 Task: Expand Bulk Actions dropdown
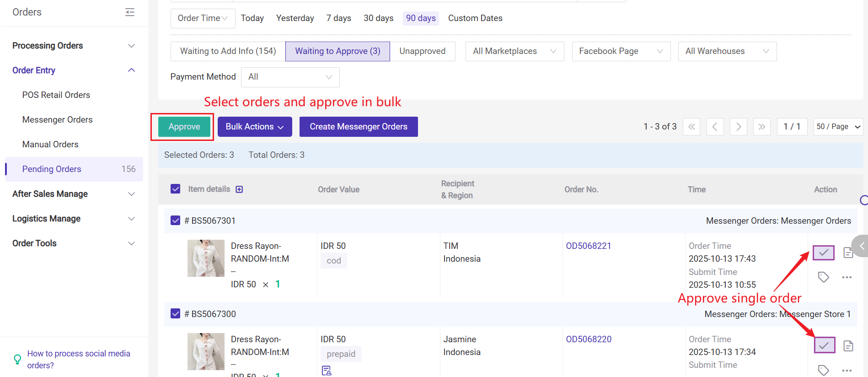pyautogui.click(x=255, y=127)
